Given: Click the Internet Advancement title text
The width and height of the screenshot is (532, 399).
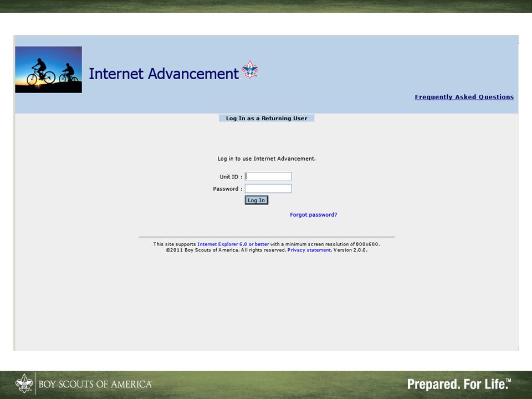Looking at the screenshot, I should pos(164,74).
